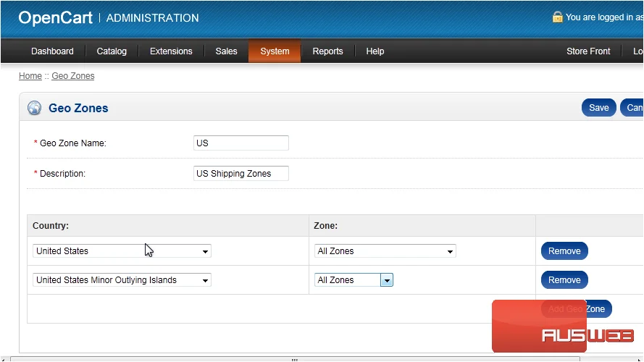
Task: Remove the United States Minor Outlying Islands row
Action: click(x=564, y=280)
